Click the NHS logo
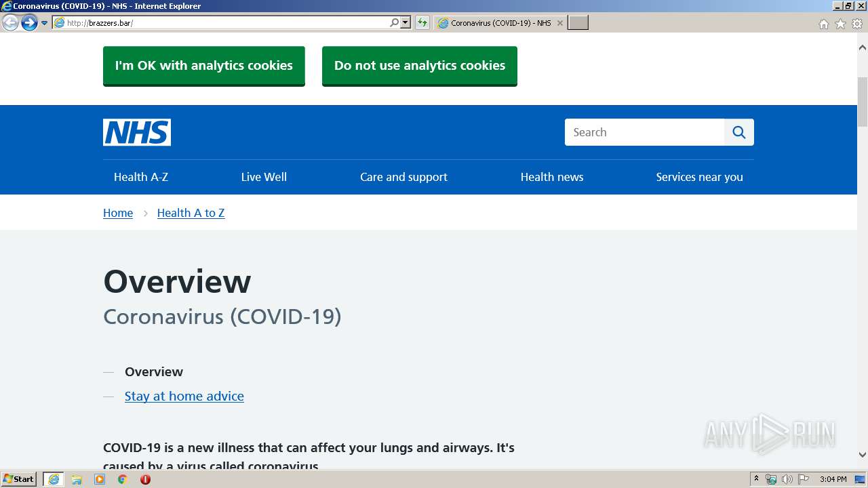 pyautogui.click(x=137, y=132)
